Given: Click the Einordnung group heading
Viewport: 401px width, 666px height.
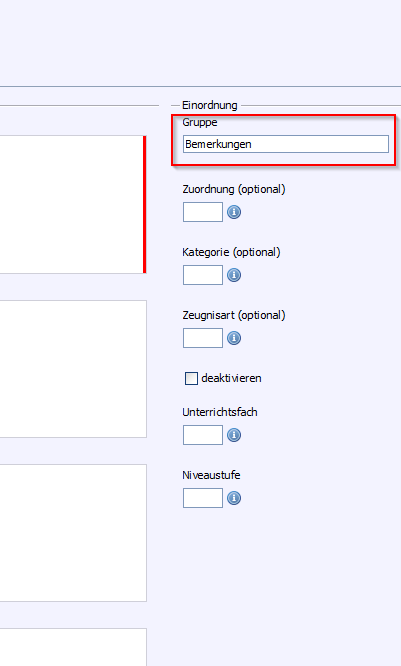Looking at the screenshot, I should [210, 105].
